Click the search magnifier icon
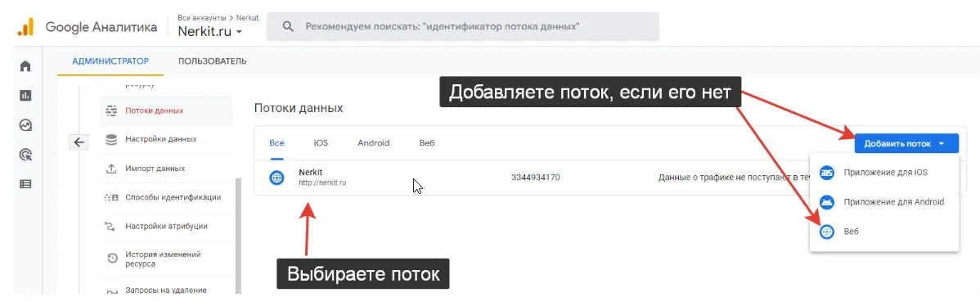Image resolution: width=980 pixels, height=302 pixels. [x=288, y=27]
